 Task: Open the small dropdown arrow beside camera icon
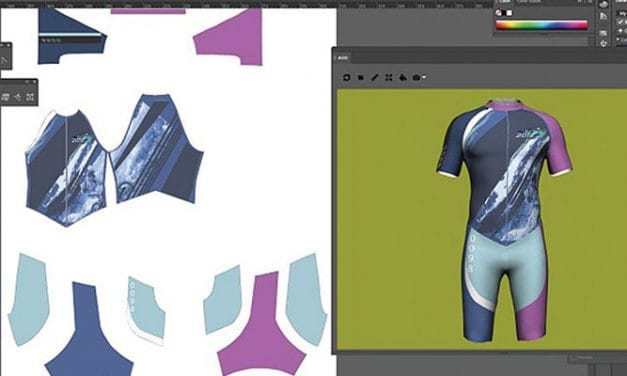click(x=423, y=76)
